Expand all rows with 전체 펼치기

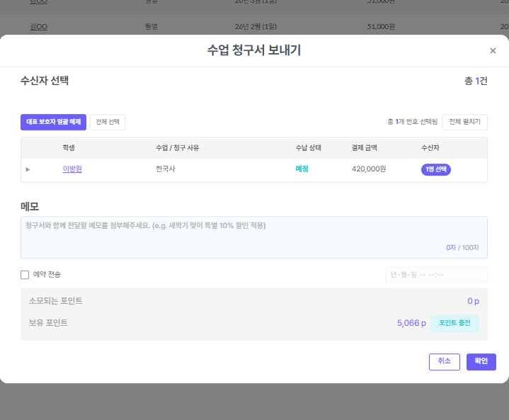point(465,122)
